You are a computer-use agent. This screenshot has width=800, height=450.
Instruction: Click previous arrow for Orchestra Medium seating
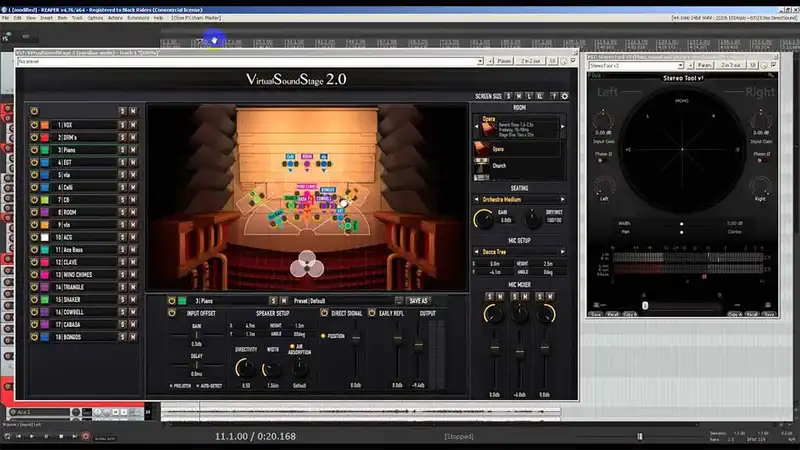pyautogui.click(x=477, y=199)
